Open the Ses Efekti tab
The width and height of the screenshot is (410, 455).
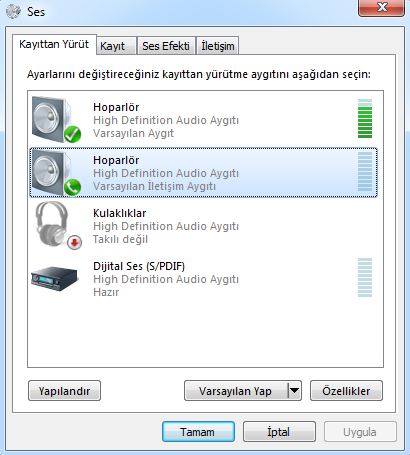pos(166,46)
